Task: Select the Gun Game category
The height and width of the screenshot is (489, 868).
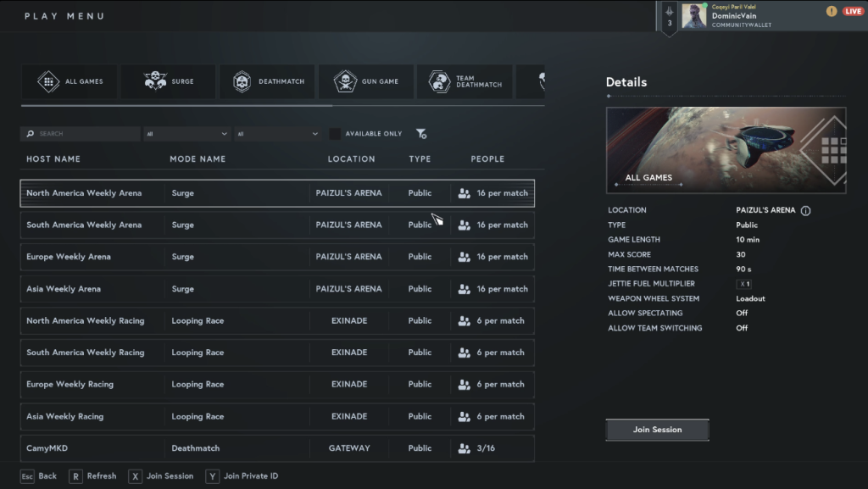Action: click(x=365, y=81)
